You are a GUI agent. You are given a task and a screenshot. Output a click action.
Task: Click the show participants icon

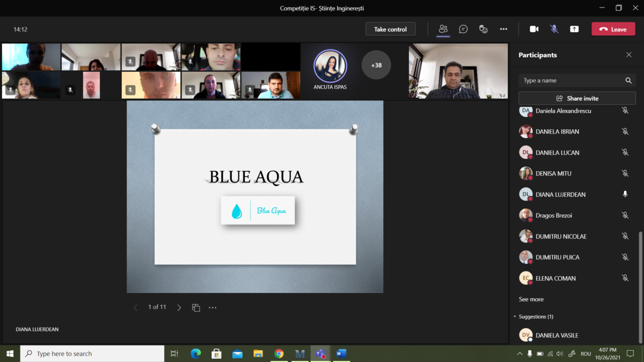[443, 29]
